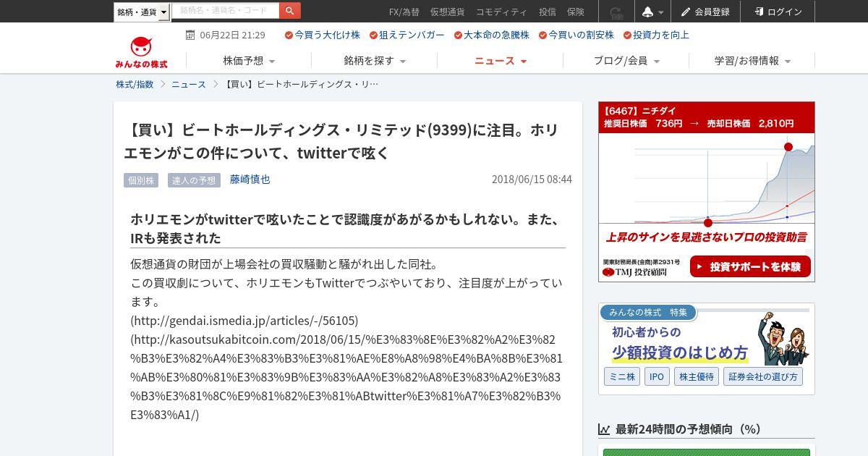Click the 株式/指数 breadcrumb link
This screenshot has width=868, height=456.
click(135, 84)
